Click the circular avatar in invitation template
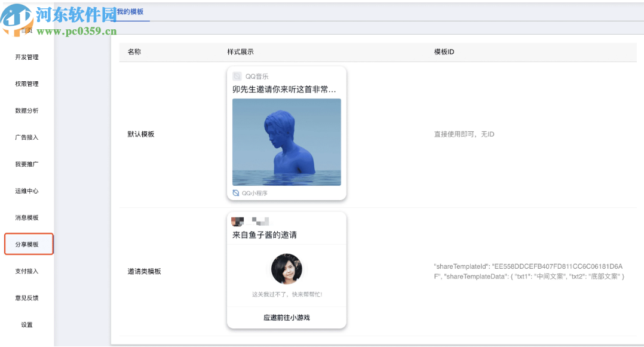This screenshot has height=347, width=644. (x=287, y=268)
